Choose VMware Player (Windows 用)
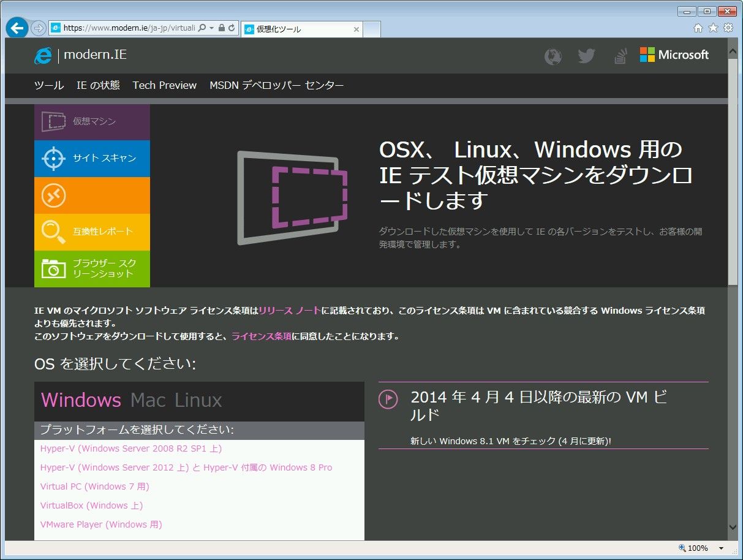 pyautogui.click(x=101, y=524)
